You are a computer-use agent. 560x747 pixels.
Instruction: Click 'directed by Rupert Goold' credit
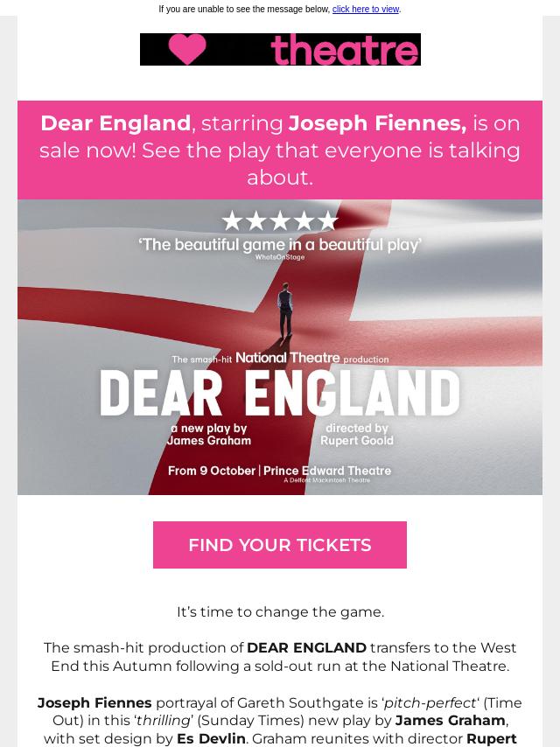coord(357,435)
